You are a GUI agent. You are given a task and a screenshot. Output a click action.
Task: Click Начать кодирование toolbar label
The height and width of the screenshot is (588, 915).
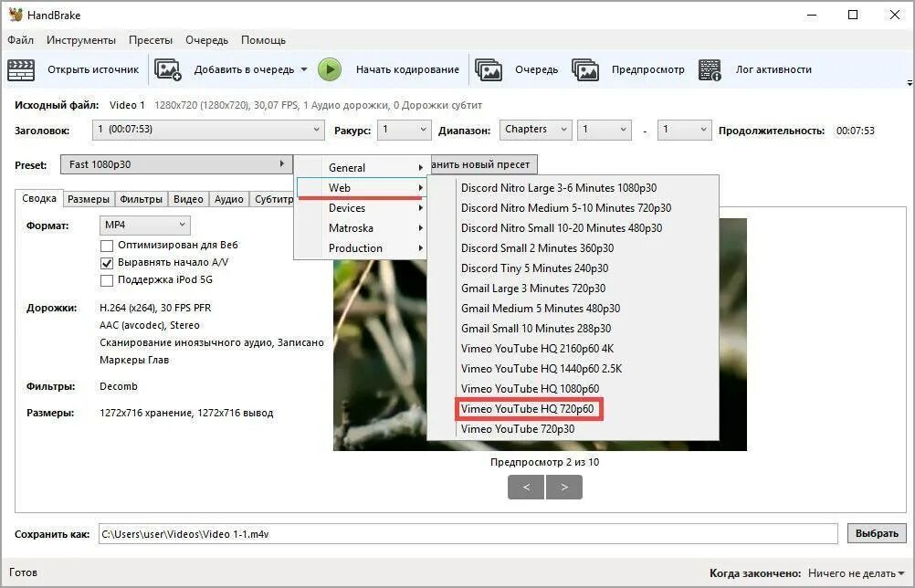[407, 69]
